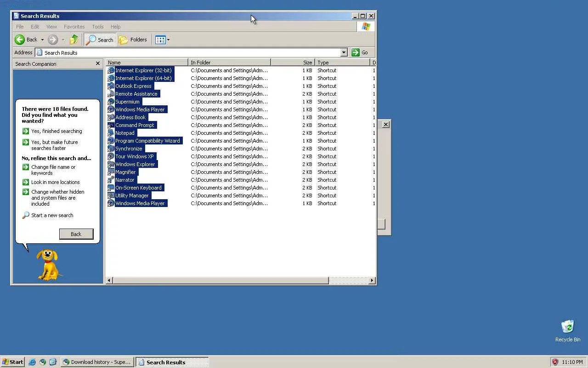Select the Notepad shortcut icon
Viewport: 588px width, 368px height.
[x=111, y=133]
